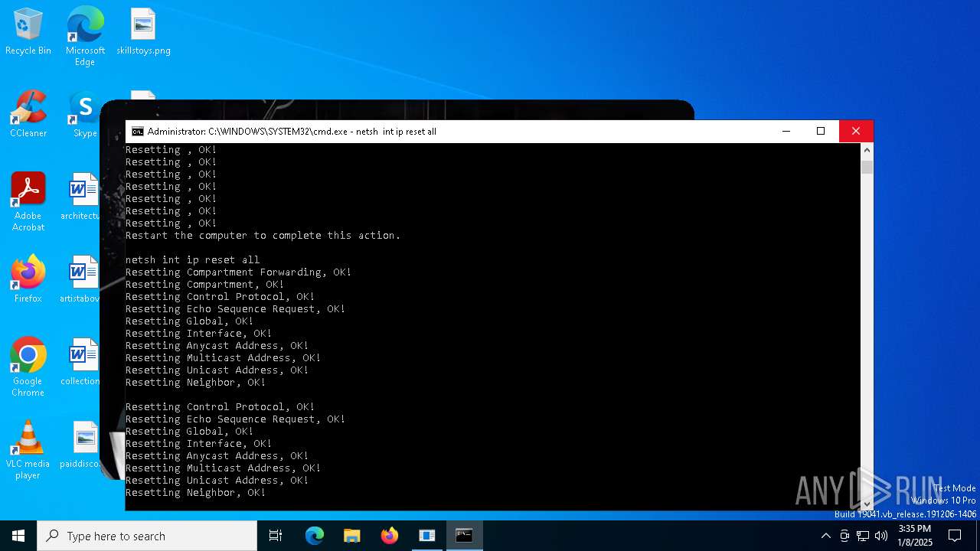
Task: Launch Google Chrome from the desktop
Action: click(28, 367)
